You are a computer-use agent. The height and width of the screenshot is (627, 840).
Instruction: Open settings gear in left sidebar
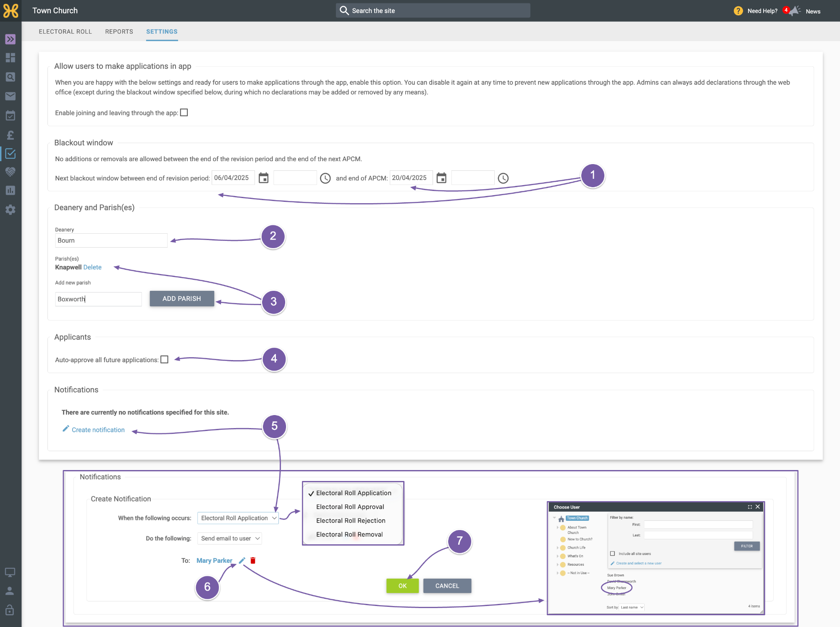(10, 210)
